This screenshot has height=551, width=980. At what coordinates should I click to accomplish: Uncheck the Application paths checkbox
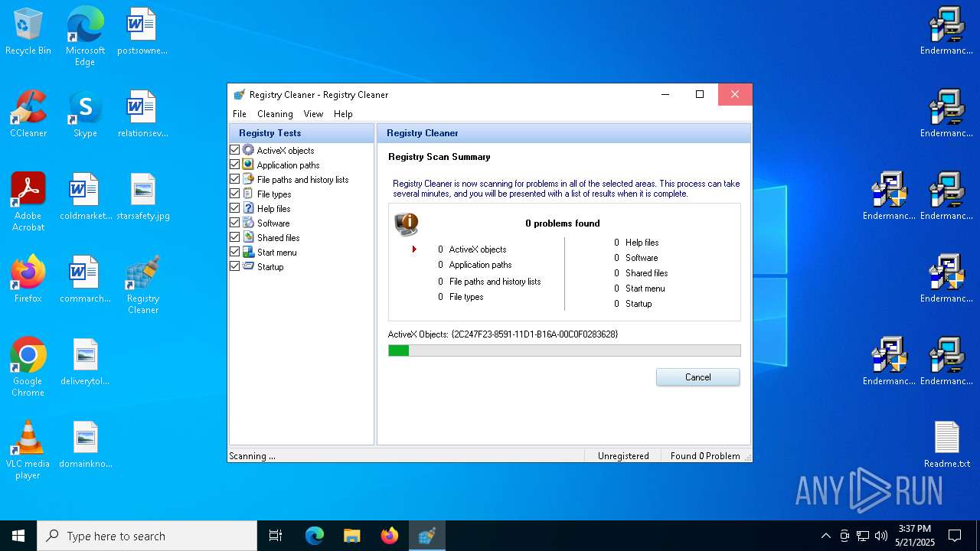point(235,165)
